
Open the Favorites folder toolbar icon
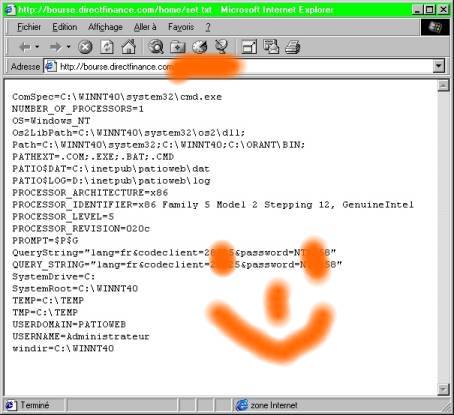pyautogui.click(x=178, y=47)
